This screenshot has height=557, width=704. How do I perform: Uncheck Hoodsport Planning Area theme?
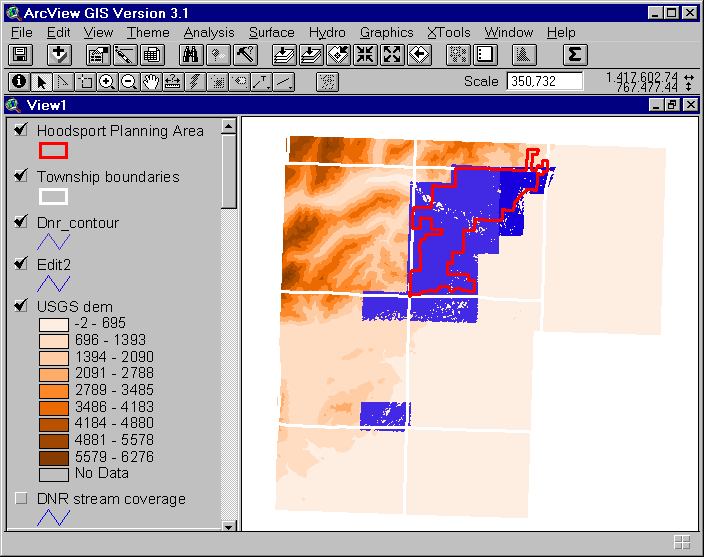coord(21,130)
